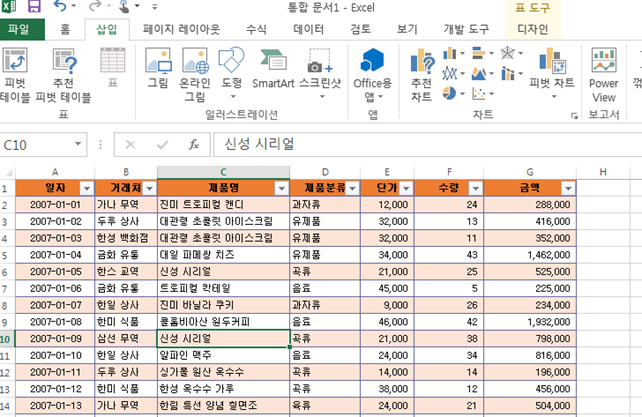The height and width of the screenshot is (417, 642).
Task: Customize Quick Access Toolbar dropdown
Action: click(154, 7)
